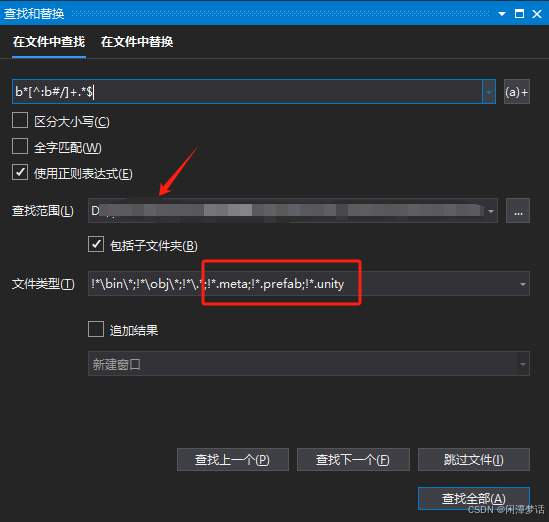Expand the 文件类型 dropdown arrow

523,284
